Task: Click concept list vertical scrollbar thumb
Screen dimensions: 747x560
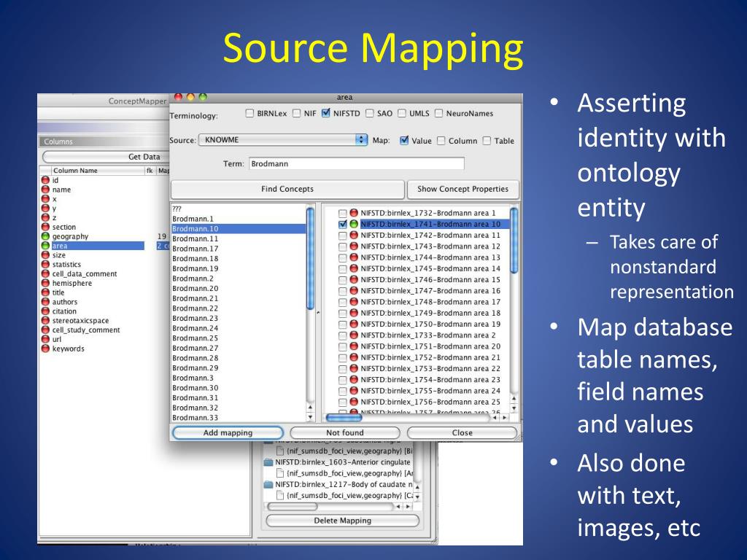Action: pyautogui.click(x=514, y=241)
